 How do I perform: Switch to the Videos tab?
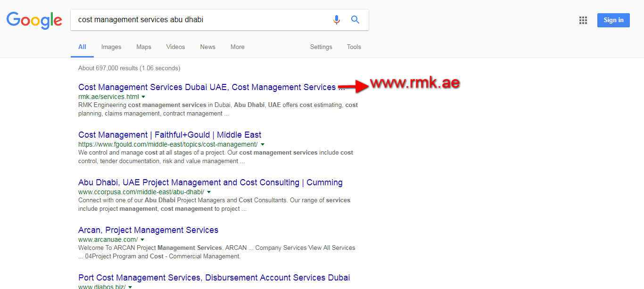(175, 47)
